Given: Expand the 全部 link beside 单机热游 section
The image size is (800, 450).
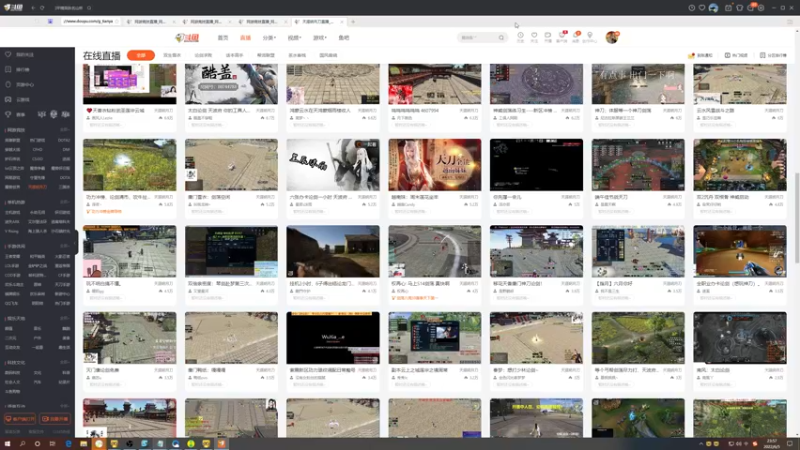Looking at the screenshot, I should pos(64,202).
